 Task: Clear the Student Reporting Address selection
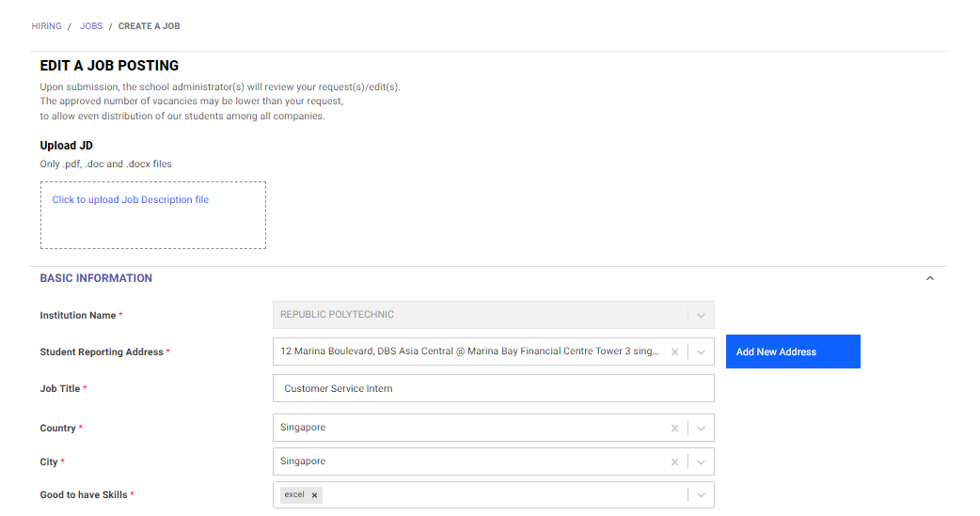pyautogui.click(x=674, y=352)
